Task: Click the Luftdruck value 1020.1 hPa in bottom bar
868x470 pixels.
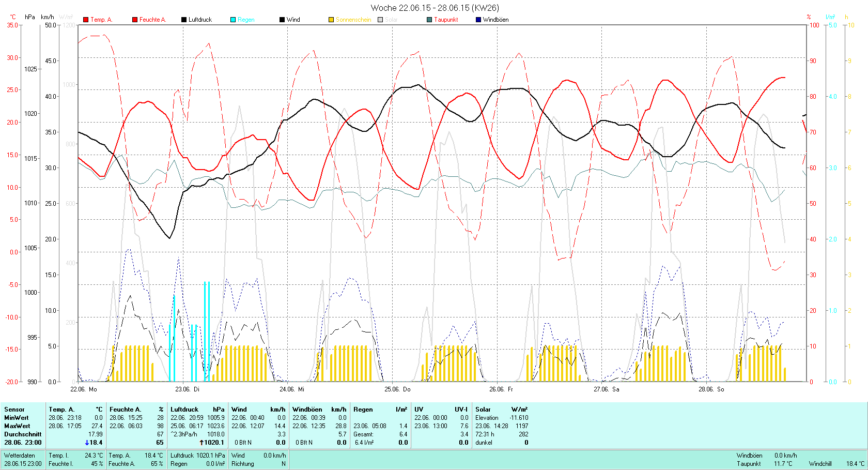Action: [x=212, y=456]
